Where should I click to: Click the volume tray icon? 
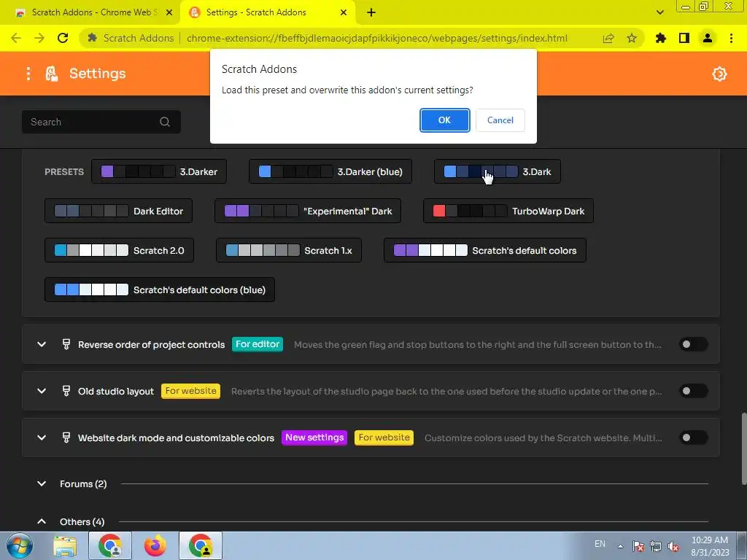tap(673, 546)
